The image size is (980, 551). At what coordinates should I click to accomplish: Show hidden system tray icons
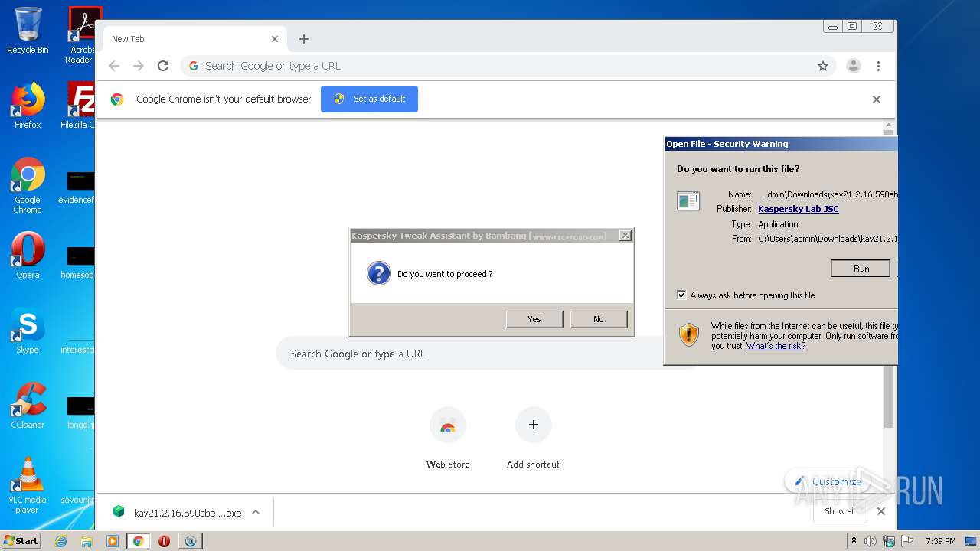point(854,541)
